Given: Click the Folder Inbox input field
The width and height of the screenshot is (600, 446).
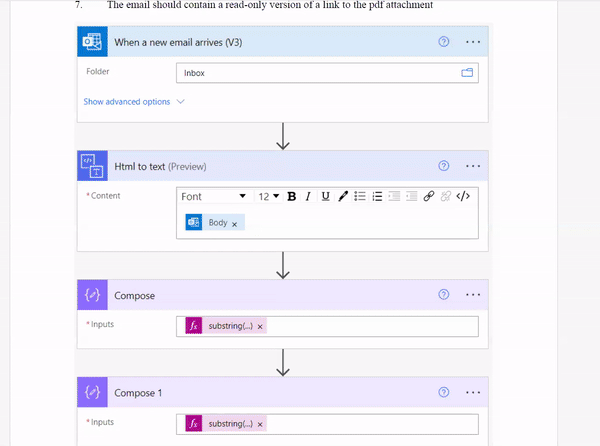Looking at the screenshot, I should 315,73.
